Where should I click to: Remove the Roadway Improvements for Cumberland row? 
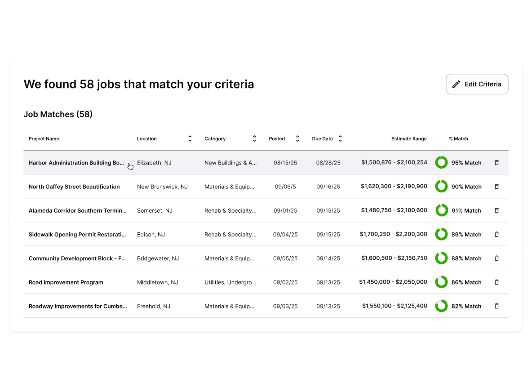[497, 306]
